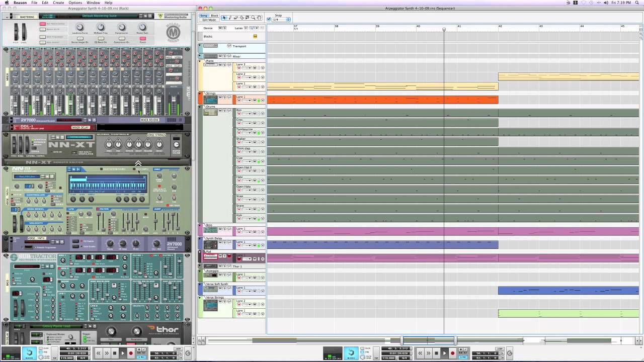Open the Reason application menu
This screenshot has width=644, height=362.
coord(20,3)
